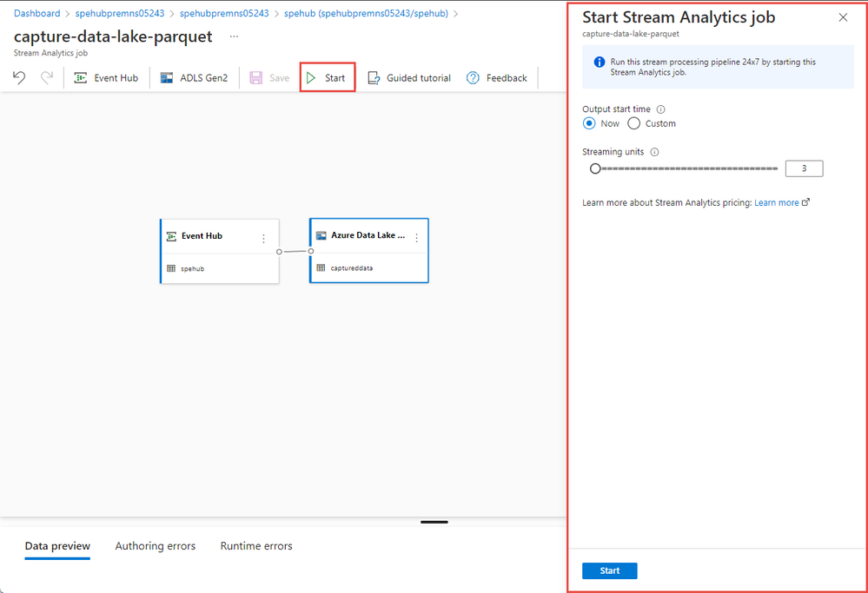Image resolution: width=868 pixels, height=593 pixels.
Task: Open the Event Hub node options menu
Action: (x=263, y=239)
